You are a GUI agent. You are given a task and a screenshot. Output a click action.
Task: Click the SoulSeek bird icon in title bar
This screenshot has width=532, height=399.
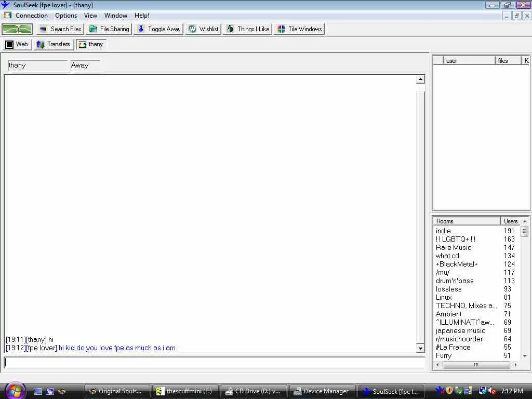point(5,5)
